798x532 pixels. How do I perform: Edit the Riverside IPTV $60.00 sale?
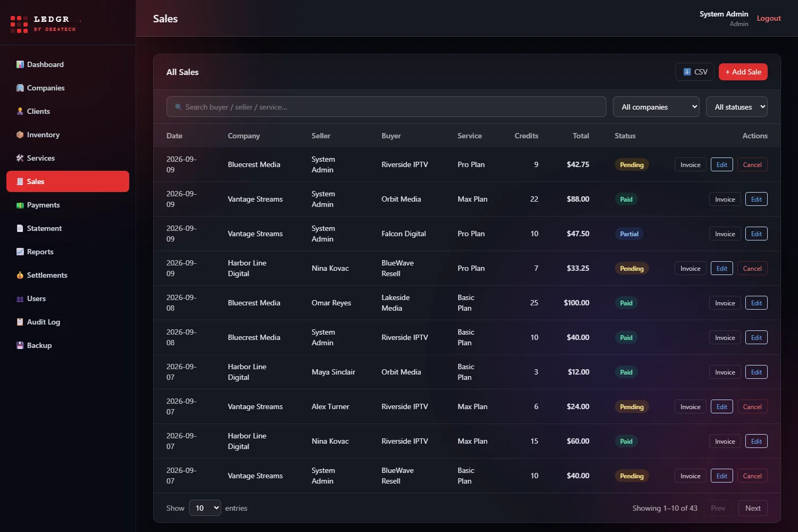pos(757,442)
